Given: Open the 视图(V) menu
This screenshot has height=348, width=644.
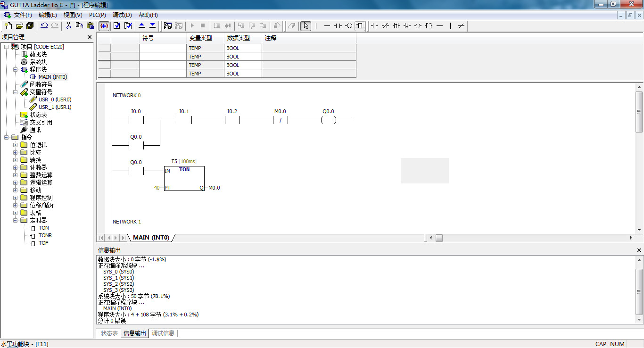Looking at the screenshot, I should 73,15.
